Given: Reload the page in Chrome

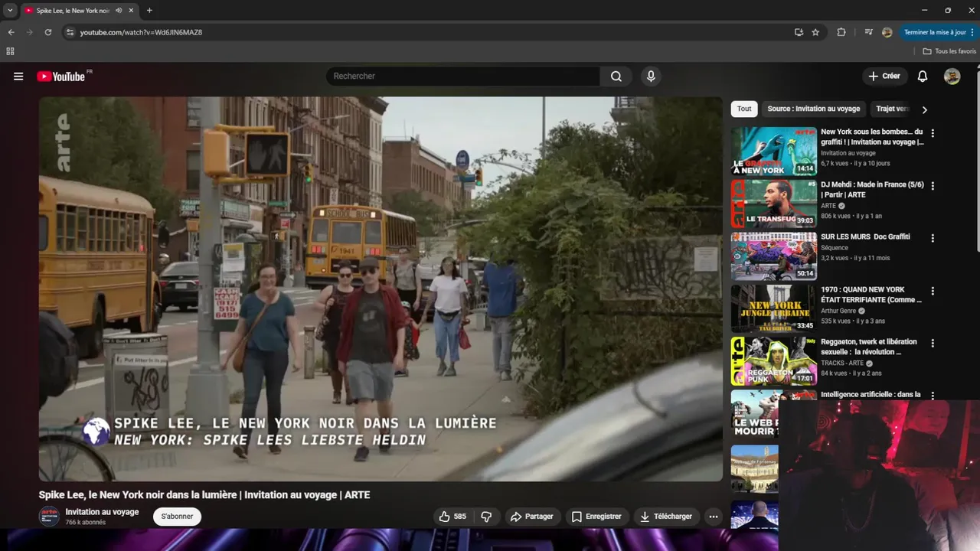Looking at the screenshot, I should (47, 32).
